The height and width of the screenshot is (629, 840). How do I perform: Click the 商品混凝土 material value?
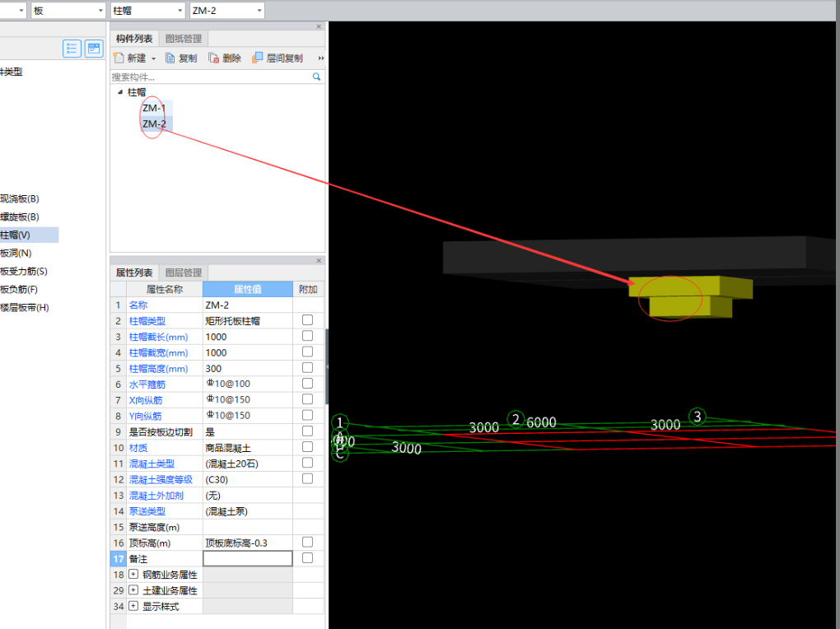click(248, 448)
